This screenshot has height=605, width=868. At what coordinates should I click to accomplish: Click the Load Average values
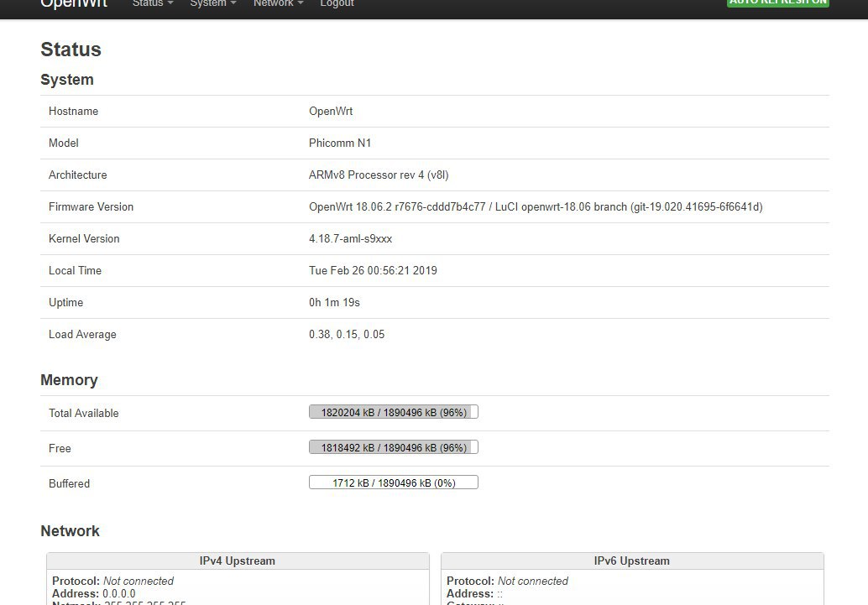point(347,334)
